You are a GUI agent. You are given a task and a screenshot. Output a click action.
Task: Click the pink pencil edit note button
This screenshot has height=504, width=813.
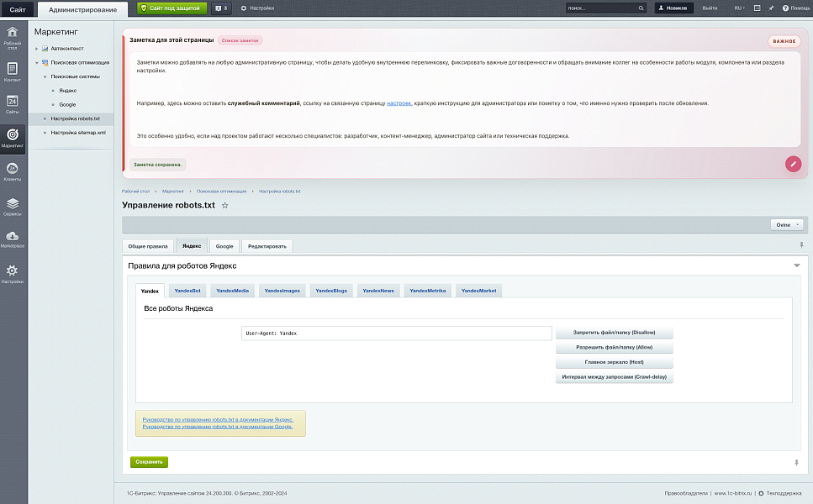tap(793, 164)
